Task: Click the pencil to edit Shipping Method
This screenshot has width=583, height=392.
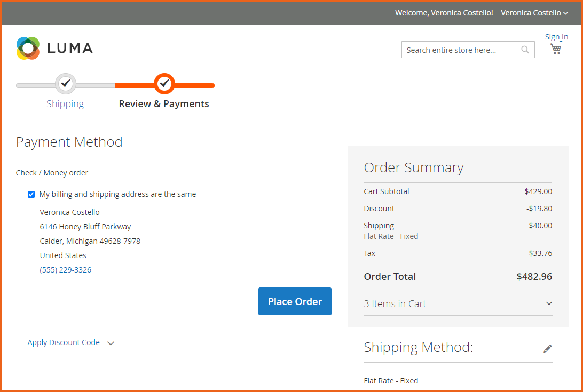Action: point(548,348)
